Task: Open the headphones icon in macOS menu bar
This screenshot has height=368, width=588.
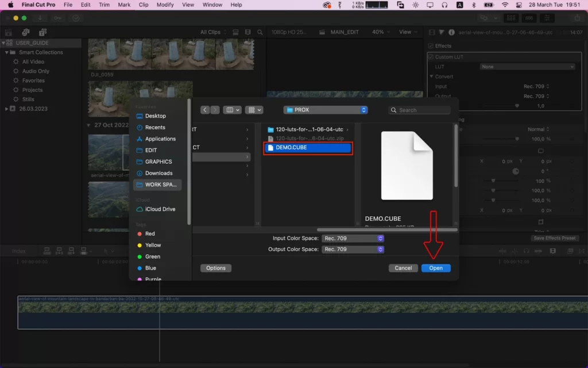Action: click(x=444, y=5)
